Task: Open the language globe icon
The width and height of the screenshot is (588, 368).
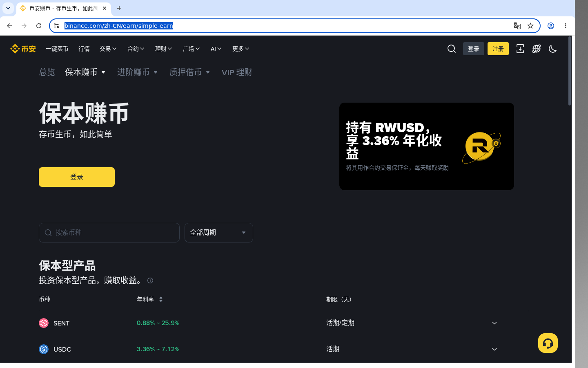Action: pos(537,49)
